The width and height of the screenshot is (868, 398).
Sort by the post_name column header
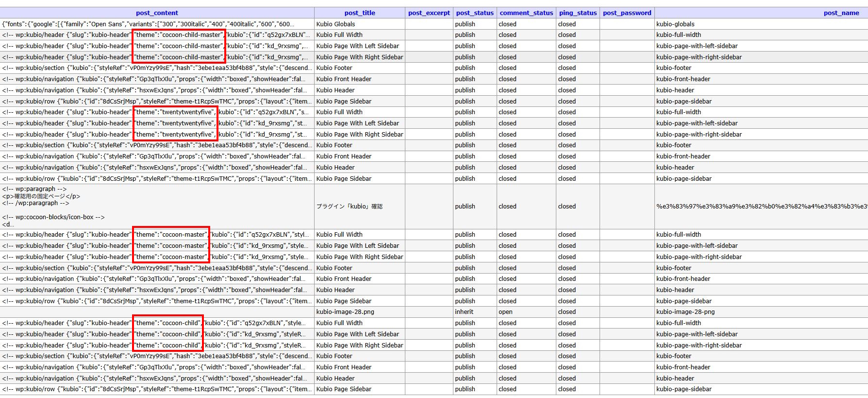pos(841,13)
